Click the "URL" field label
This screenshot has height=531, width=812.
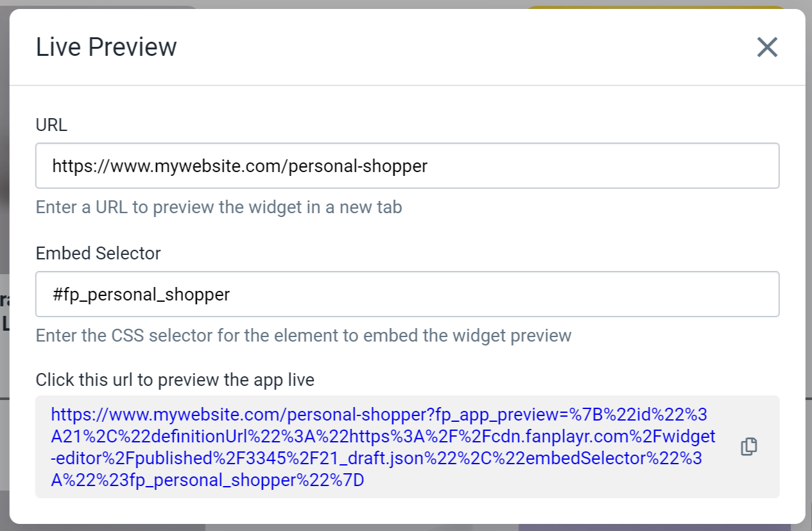point(51,125)
